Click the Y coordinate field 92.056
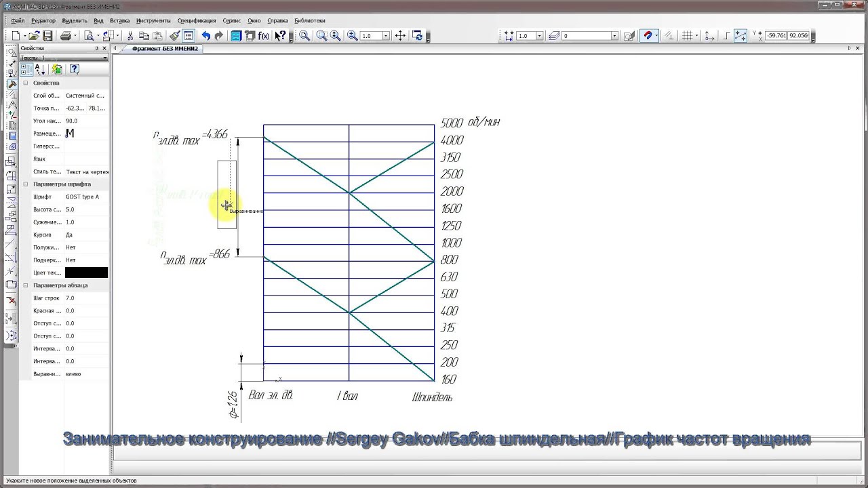Viewport: 868px width, 488px height. pos(799,35)
